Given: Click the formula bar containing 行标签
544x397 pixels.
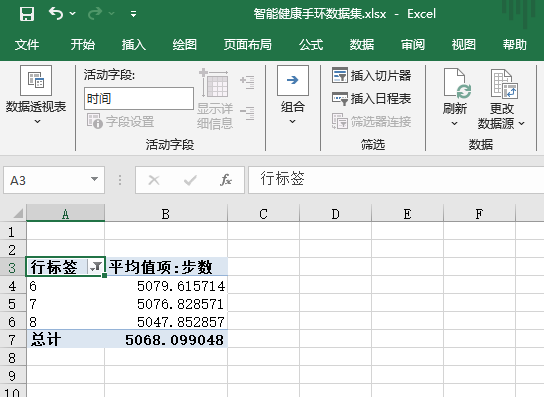Looking at the screenshot, I should point(396,180).
